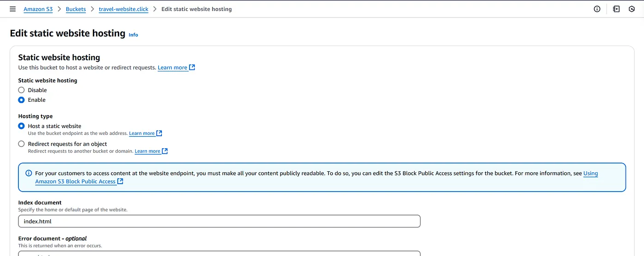Open Learn more under Static website hosting heading
This screenshot has height=256, width=644.
172,68
